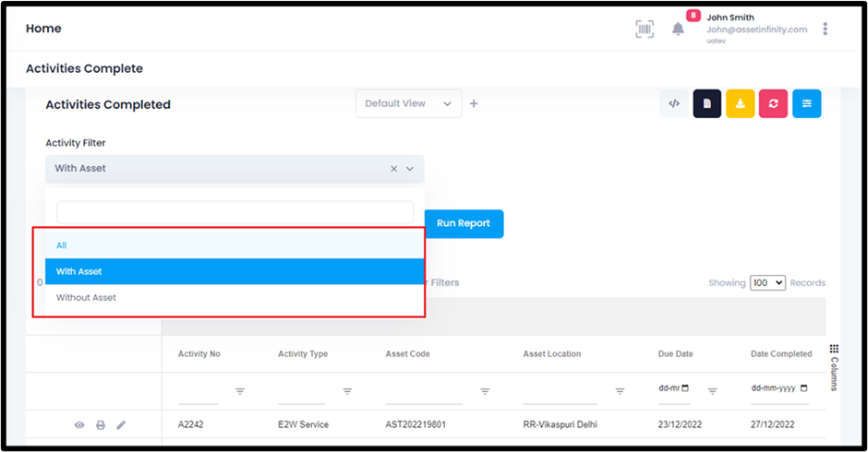Viewport: 868px width, 452px height.
Task: Clear the With Asset filter selection
Action: tap(393, 169)
